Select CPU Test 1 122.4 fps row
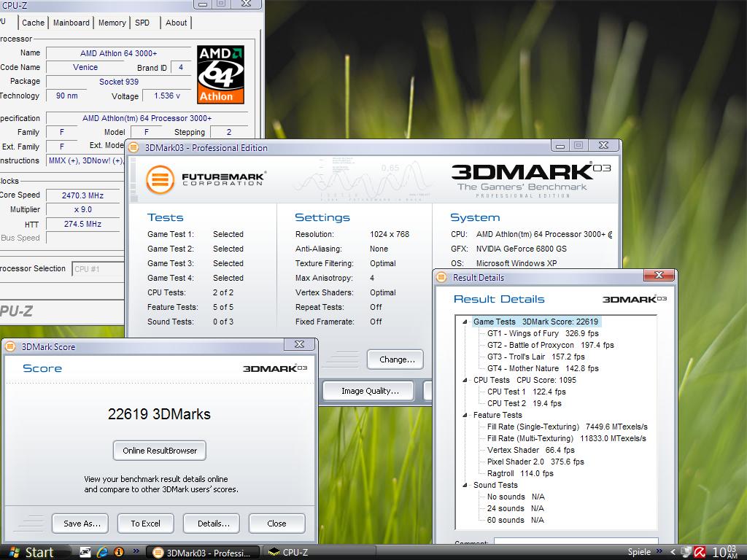747x560 pixels. coord(527,392)
